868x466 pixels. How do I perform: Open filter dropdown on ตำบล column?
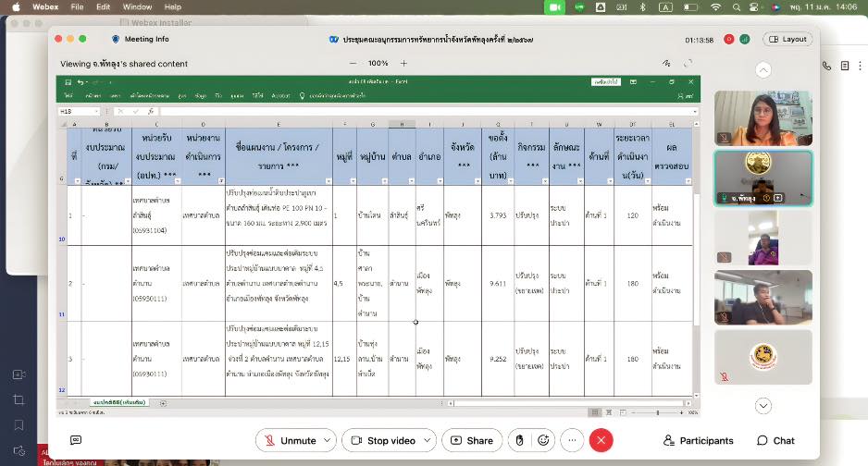[411, 181]
